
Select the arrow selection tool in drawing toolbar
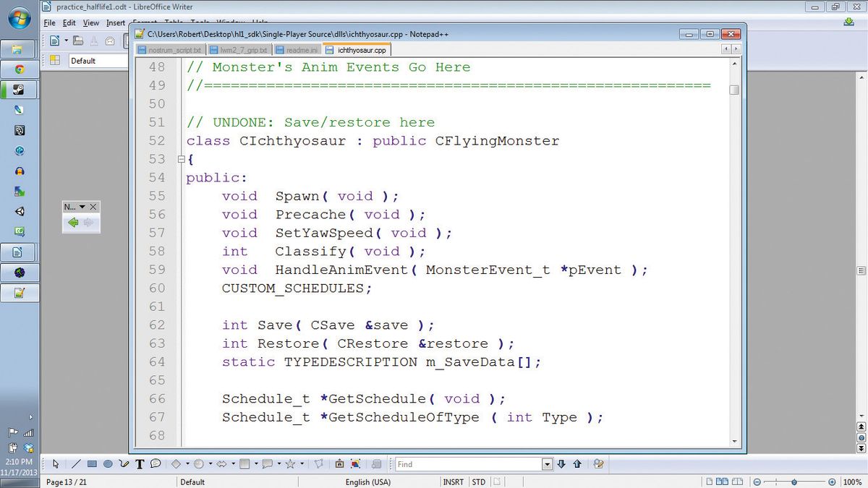point(56,464)
